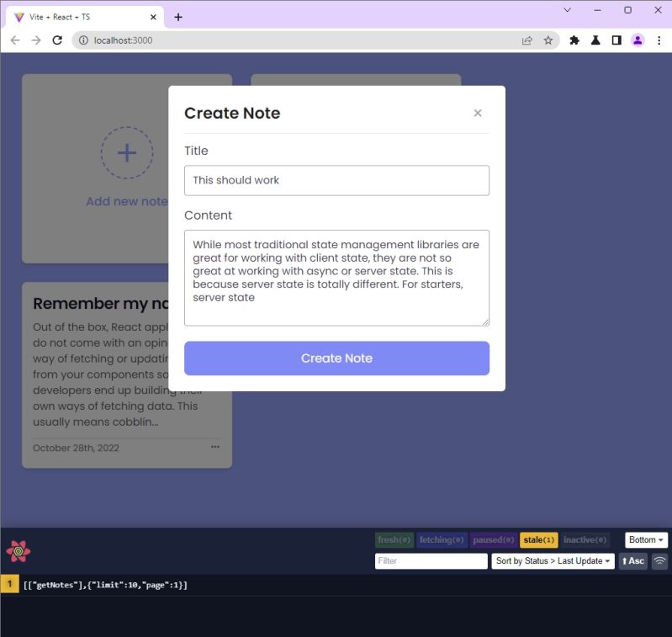Focus the Content textarea
This screenshot has width=672, height=637.
(x=336, y=278)
